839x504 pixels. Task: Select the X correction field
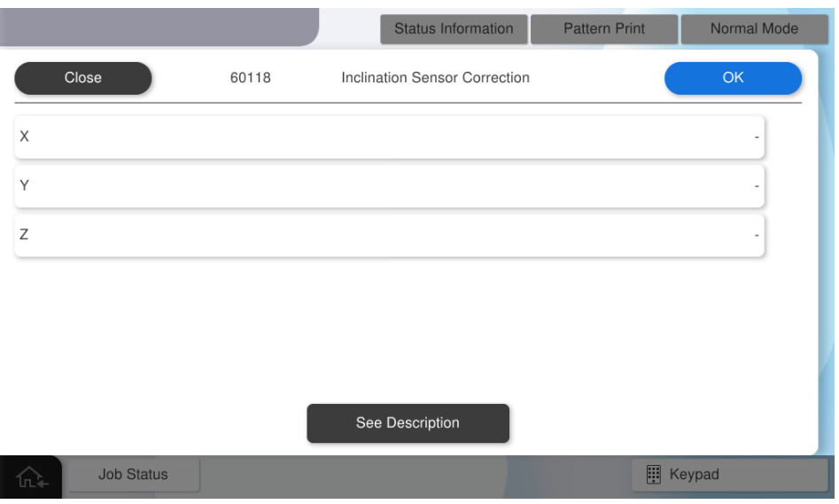click(x=389, y=137)
